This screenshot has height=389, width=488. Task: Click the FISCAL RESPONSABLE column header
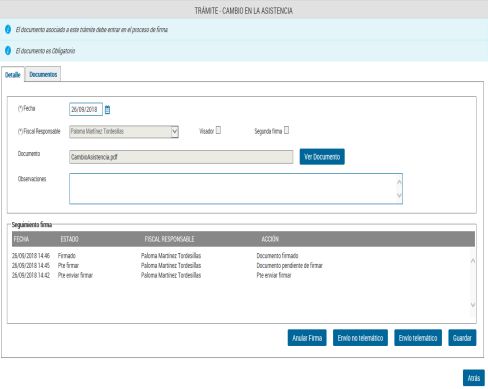point(169,239)
